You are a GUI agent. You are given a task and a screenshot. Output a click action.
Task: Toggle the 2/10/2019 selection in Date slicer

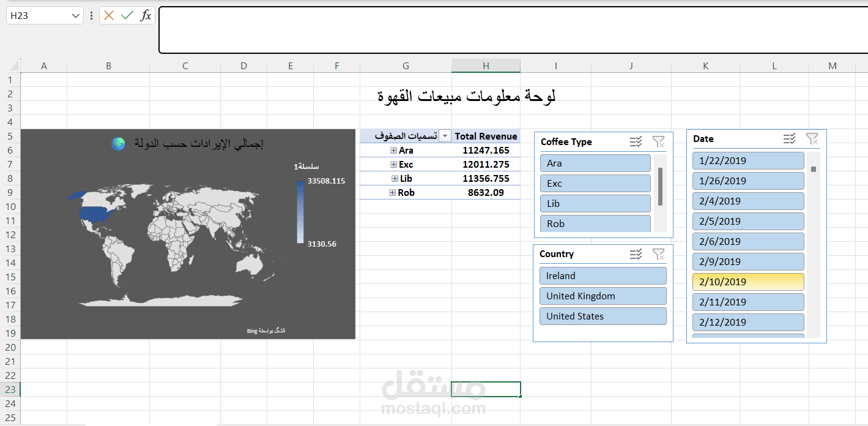747,282
